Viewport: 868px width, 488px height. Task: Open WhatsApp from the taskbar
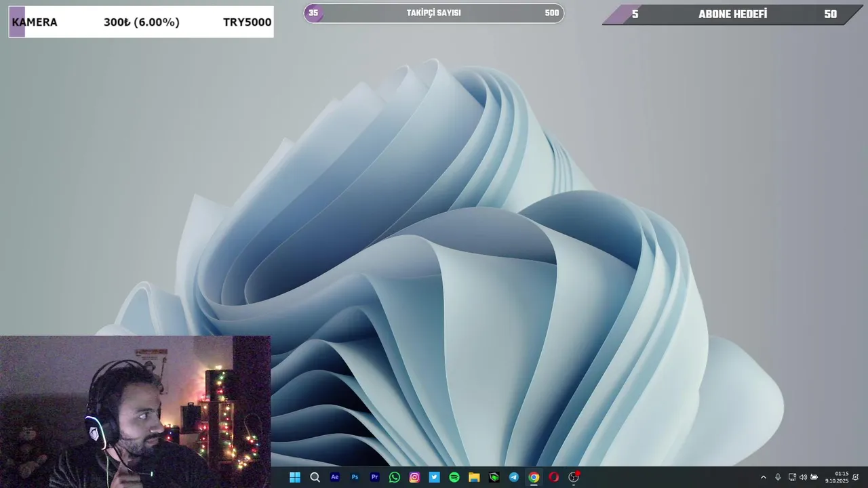click(x=395, y=477)
